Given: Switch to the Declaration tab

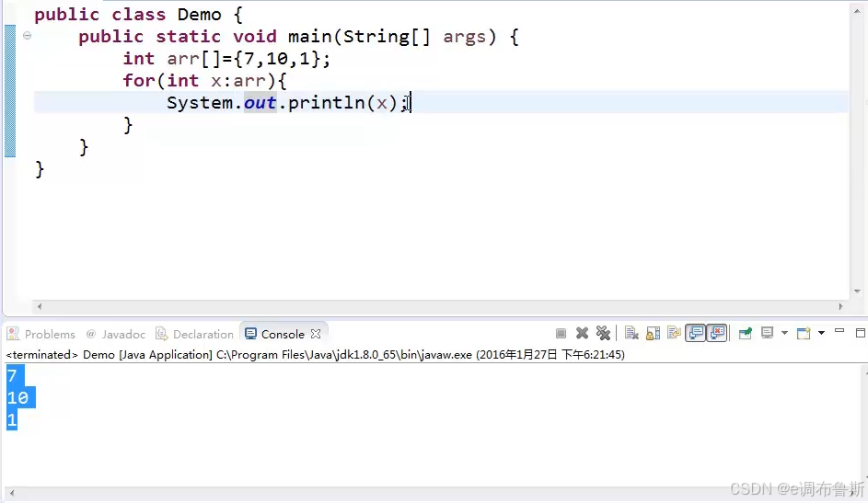Looking at the screenshot, I should tap(195, 335).
